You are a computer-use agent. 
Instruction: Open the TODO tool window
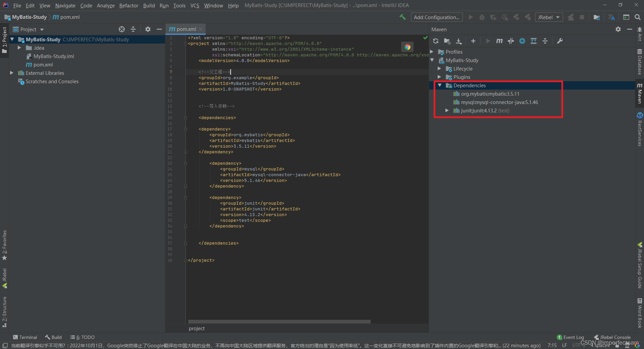click(x=82, y=337)
